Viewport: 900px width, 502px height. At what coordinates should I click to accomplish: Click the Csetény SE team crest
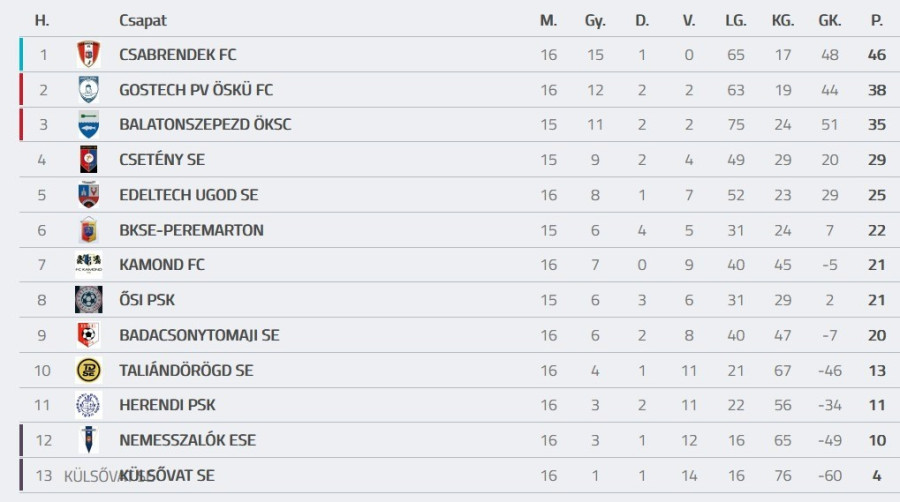click(89, 160)
